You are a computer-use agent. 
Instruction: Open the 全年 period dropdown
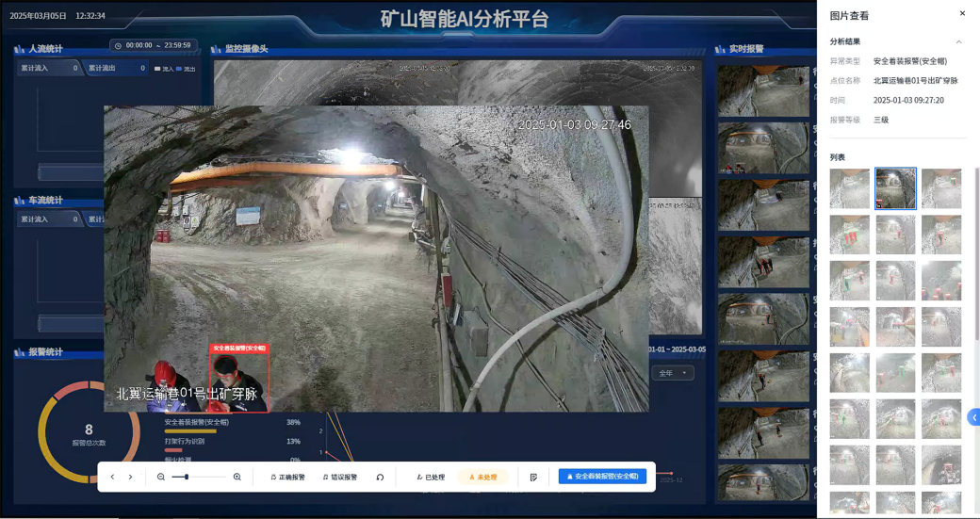(x=674, y=373)
